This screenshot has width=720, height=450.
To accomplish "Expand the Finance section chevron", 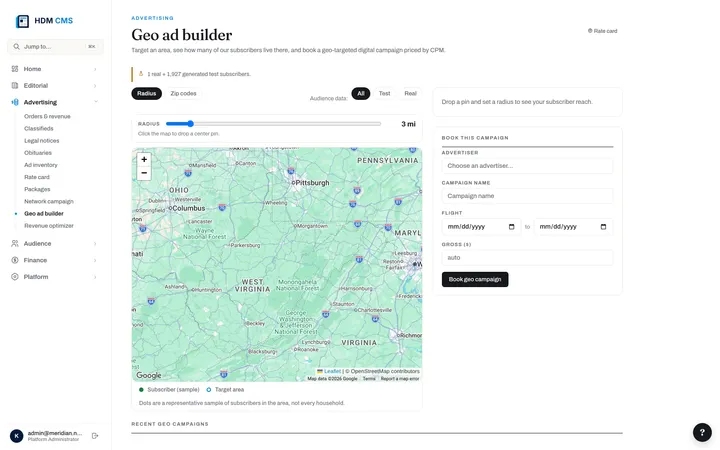I will (95, 260).
